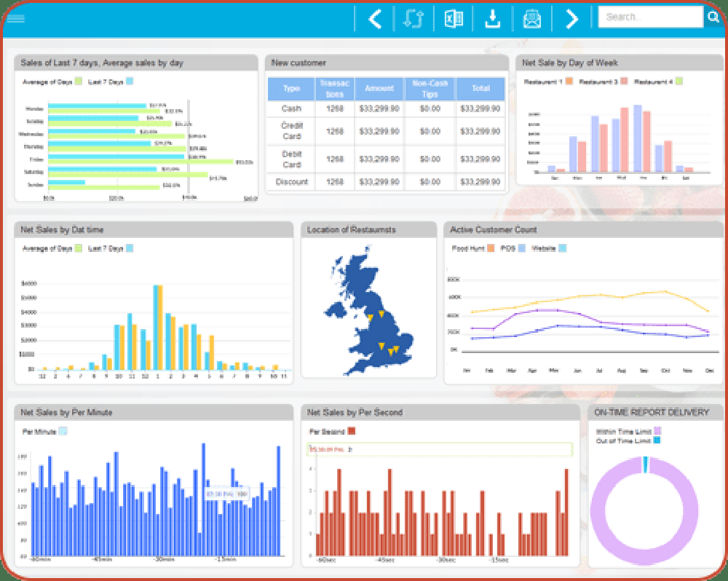Toggle Restaurant 1 legend swatch
728x581 pixels.
tap(569, 82)
